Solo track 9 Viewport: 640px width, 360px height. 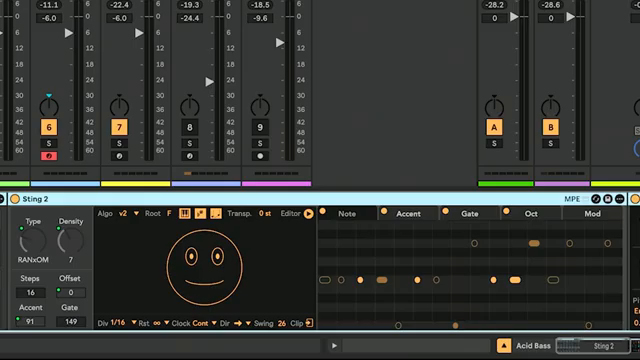click(260, 143)
